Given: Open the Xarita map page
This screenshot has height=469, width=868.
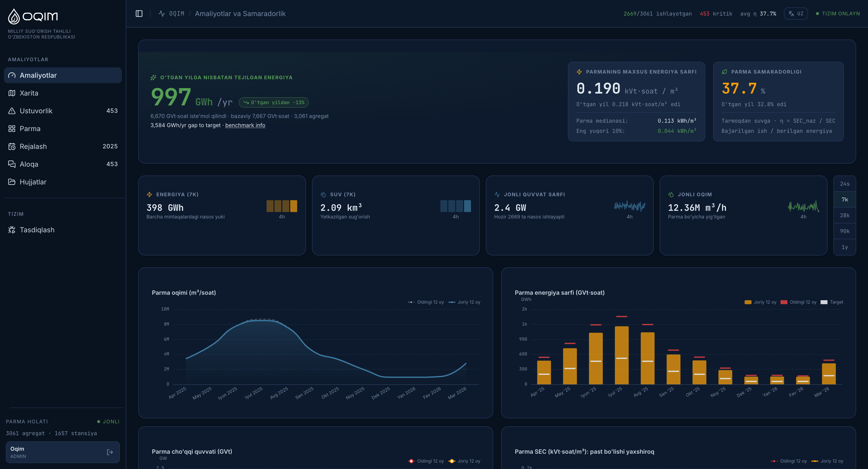Looking at the screenshot, I should coord(63,93).
